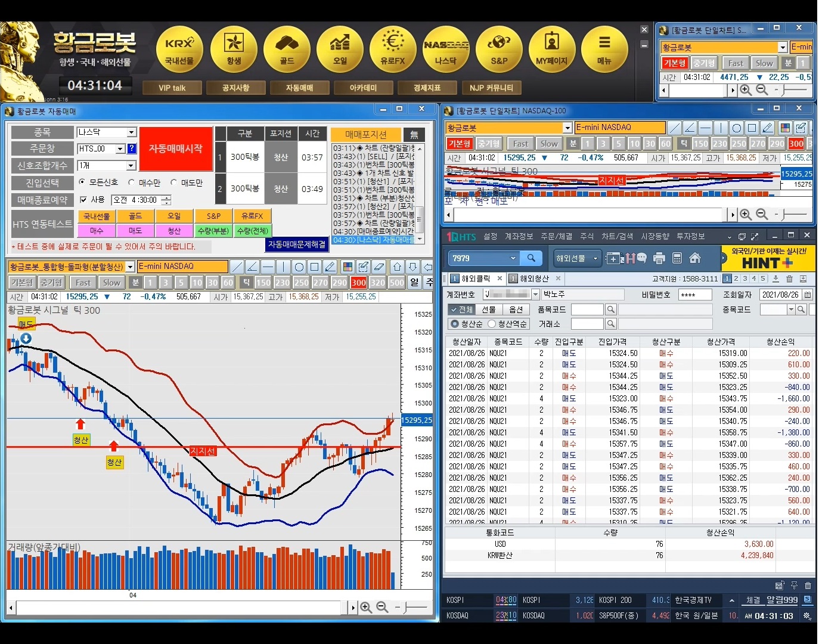Click eraser icon in main chart toolbar
Screen dimensions: 819x644
[379, 267]
